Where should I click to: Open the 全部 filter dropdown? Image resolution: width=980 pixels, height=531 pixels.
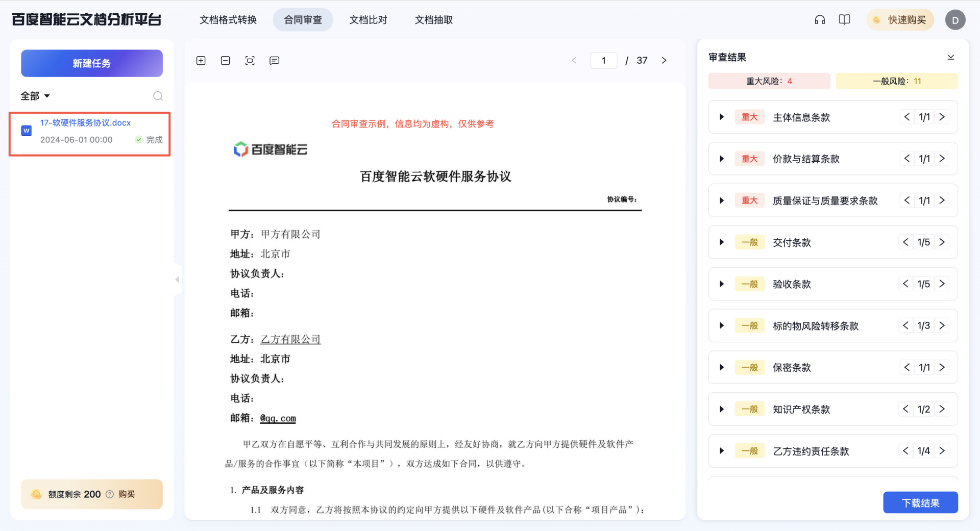[x=35, y=96]
